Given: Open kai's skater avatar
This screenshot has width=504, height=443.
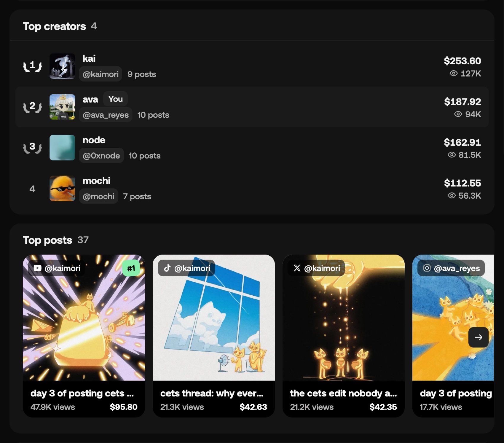Looking at the screenshot, I should 62,66.
